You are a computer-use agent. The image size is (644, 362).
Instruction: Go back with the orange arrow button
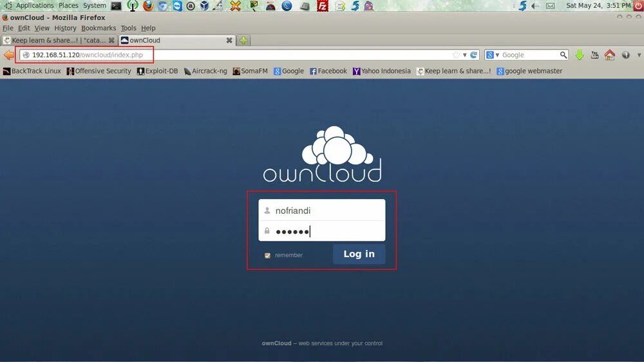tap(8, 55)
